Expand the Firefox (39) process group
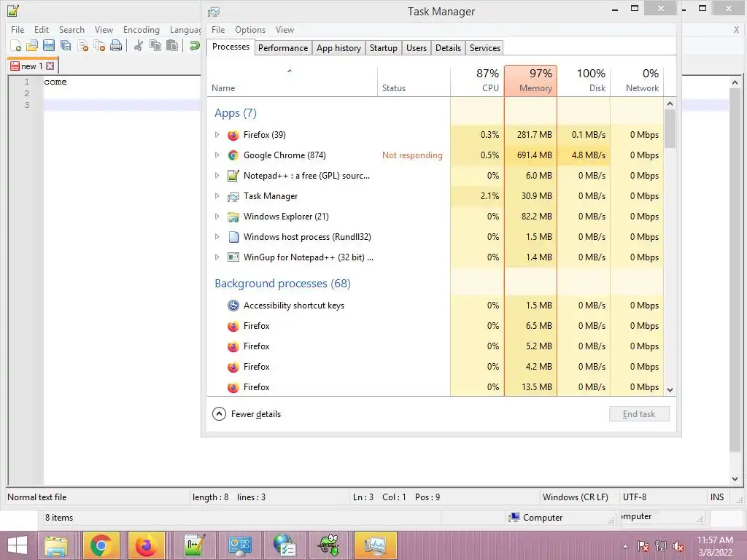This screenshot has height=560, width=747. [x=217, y=135]
